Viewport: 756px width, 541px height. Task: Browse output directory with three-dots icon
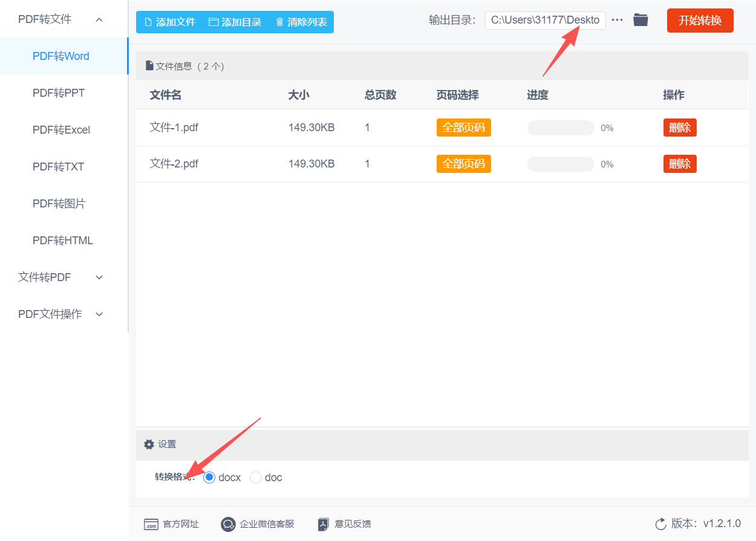(x=617, y=20)
